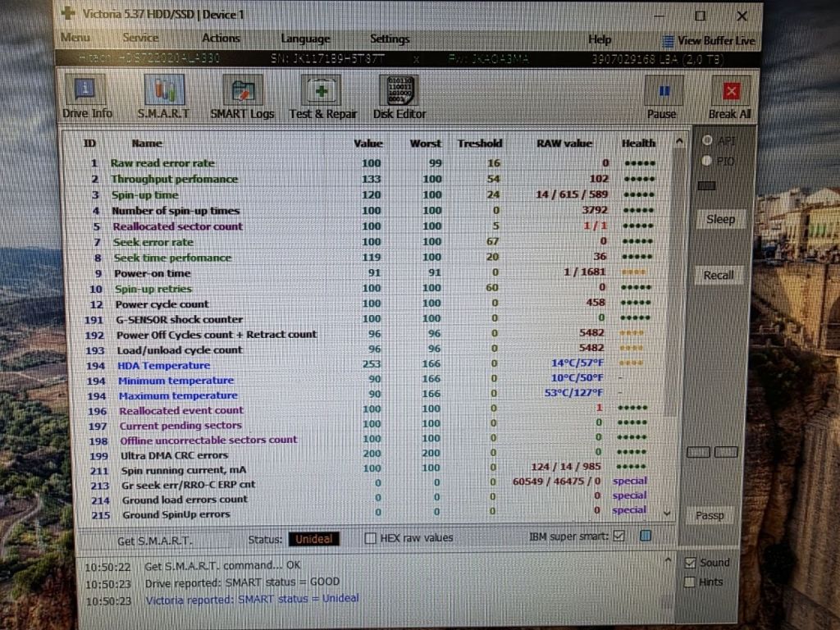Click the Break All button
The image size is (840, 630).
pos(729,98)
